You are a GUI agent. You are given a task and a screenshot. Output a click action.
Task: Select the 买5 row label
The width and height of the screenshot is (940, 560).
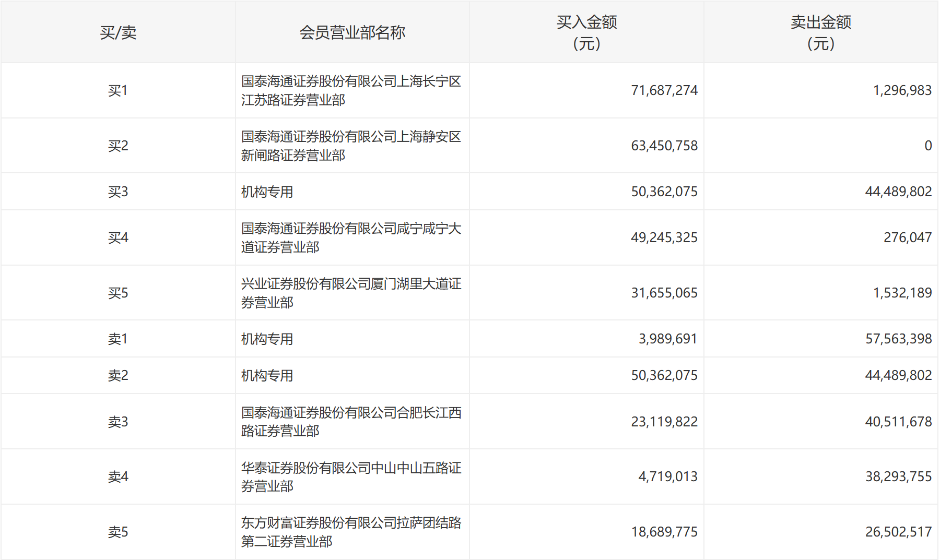118,293
